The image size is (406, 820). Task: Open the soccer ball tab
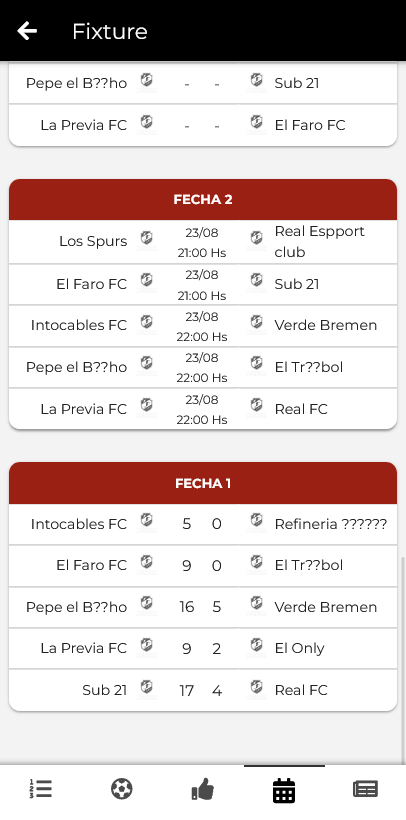(121, 789)
